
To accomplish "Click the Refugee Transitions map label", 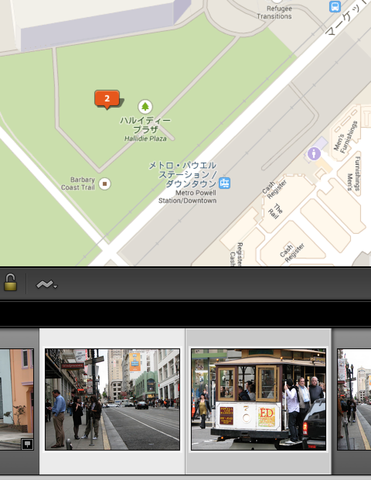I will (274, 12).
